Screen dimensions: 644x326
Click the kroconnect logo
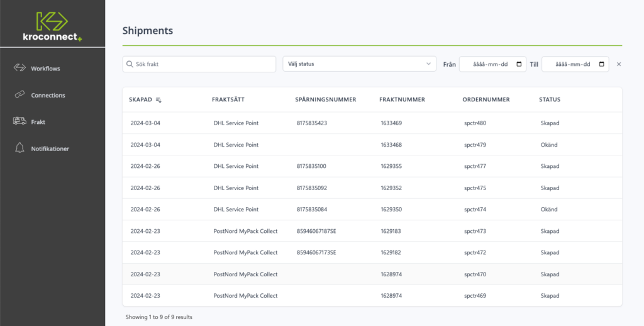[52, 26]
